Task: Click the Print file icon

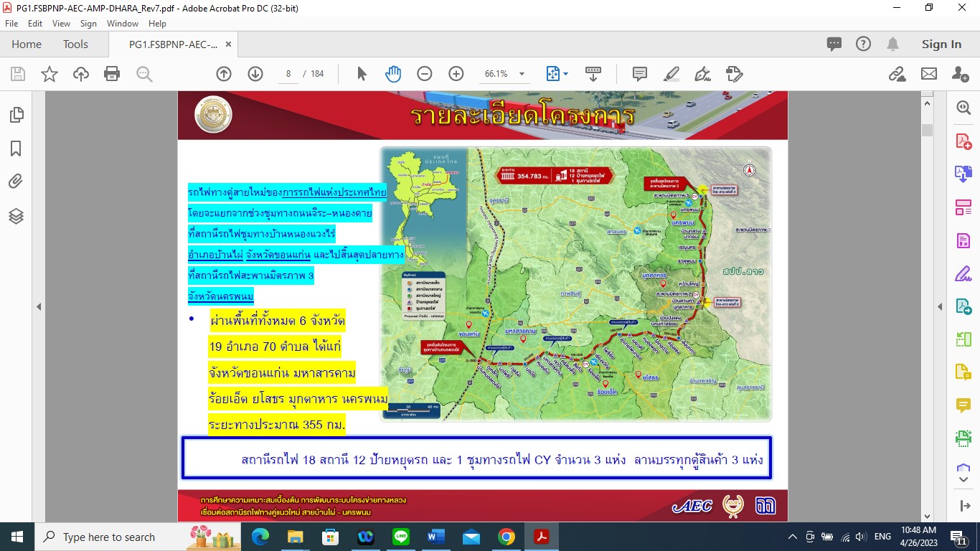Action: (x=112, y=74)
